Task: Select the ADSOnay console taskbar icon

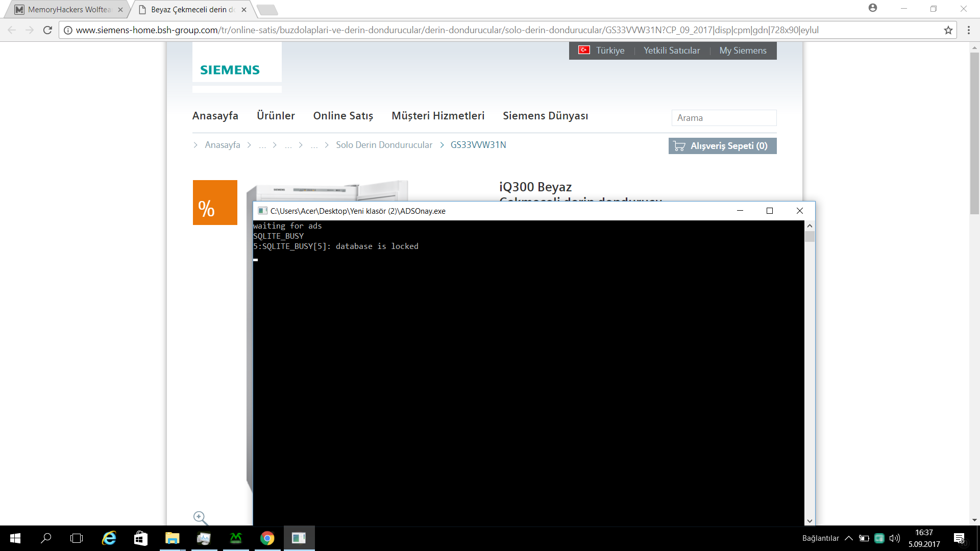Action: coord(299,538)
